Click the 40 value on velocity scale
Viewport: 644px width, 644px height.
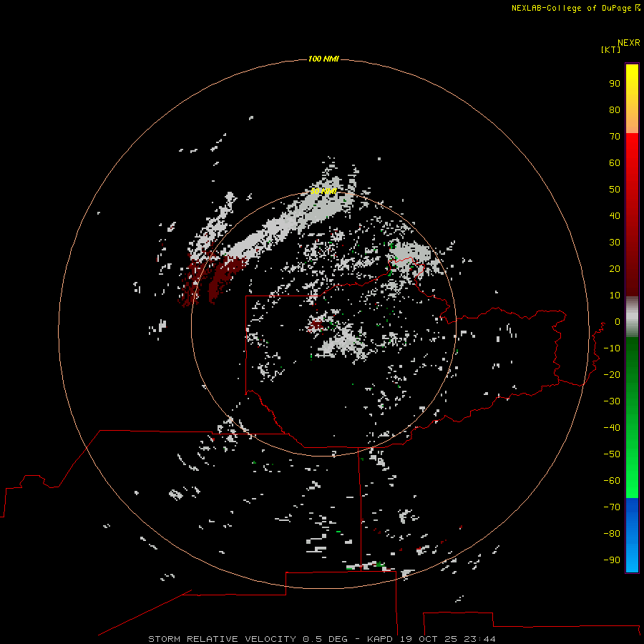click(615, 216)
